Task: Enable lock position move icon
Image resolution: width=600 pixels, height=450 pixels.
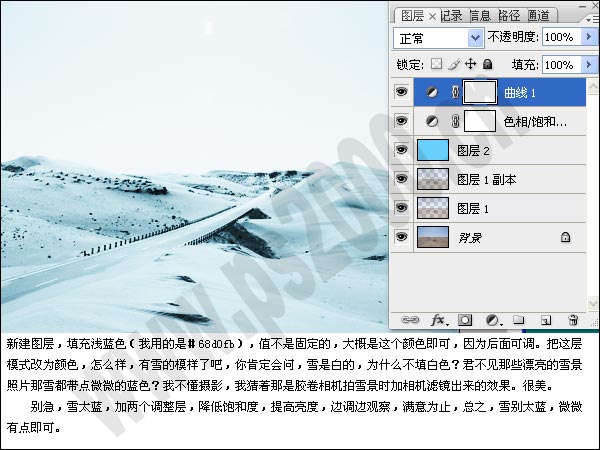Action: coord(470,64)
